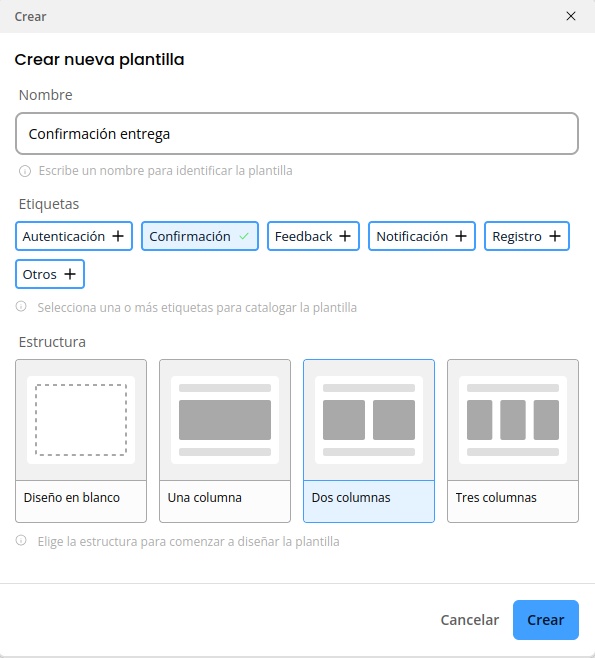Choose the Tres columnas structure

(x=513, y=441)
